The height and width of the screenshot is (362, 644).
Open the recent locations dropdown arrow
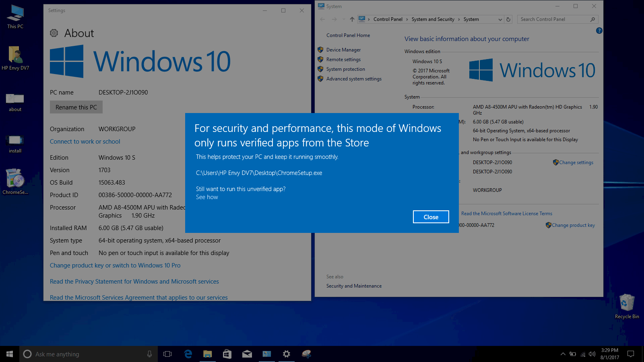[343, 19]
